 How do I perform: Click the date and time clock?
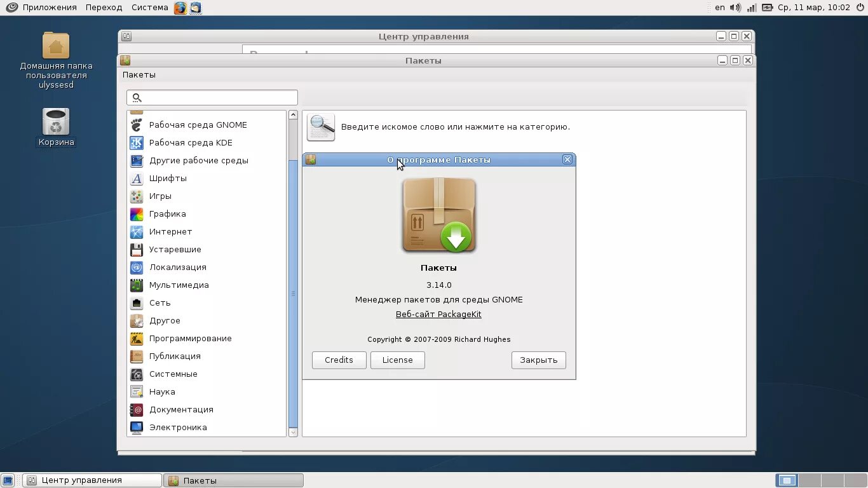[x=814, y=8]
